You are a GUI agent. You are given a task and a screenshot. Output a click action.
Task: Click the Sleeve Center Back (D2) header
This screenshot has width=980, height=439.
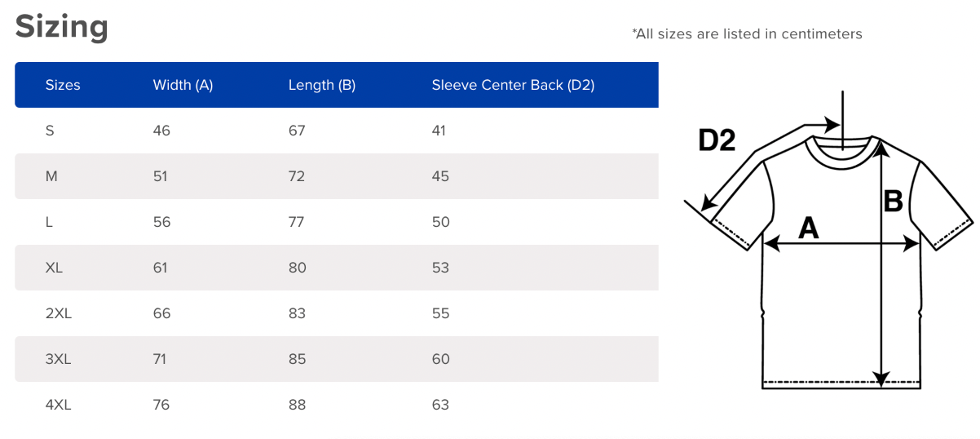pyautogui.click(x=513, y=85)
